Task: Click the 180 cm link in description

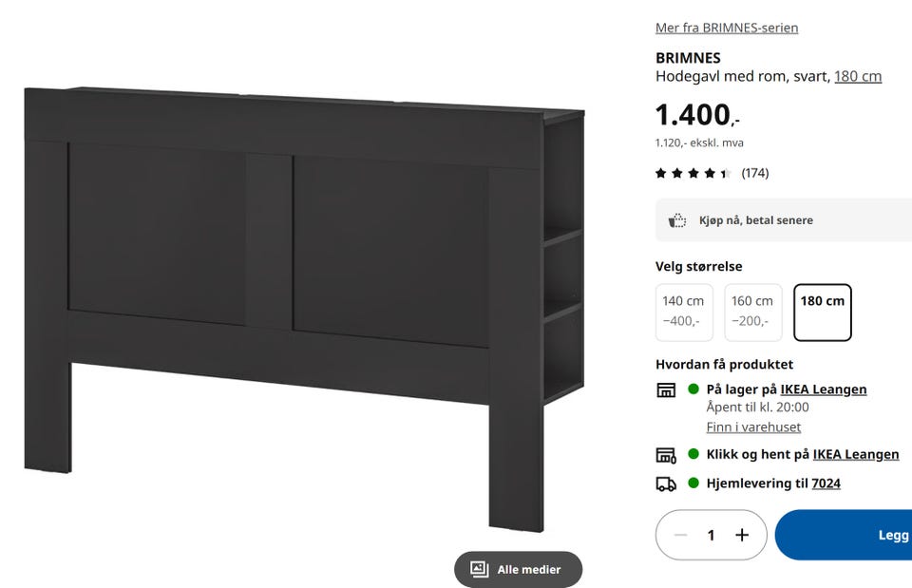Action: click(x=858, y=76)
